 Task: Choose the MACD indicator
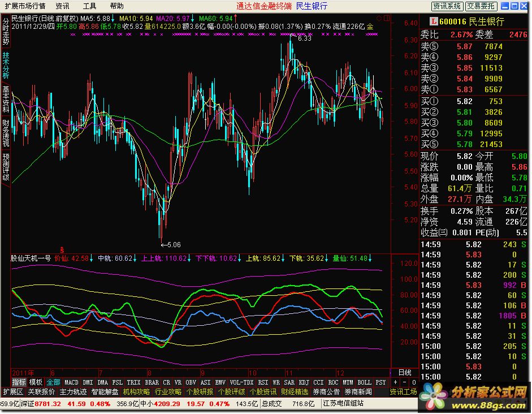[x=71, y=382]
